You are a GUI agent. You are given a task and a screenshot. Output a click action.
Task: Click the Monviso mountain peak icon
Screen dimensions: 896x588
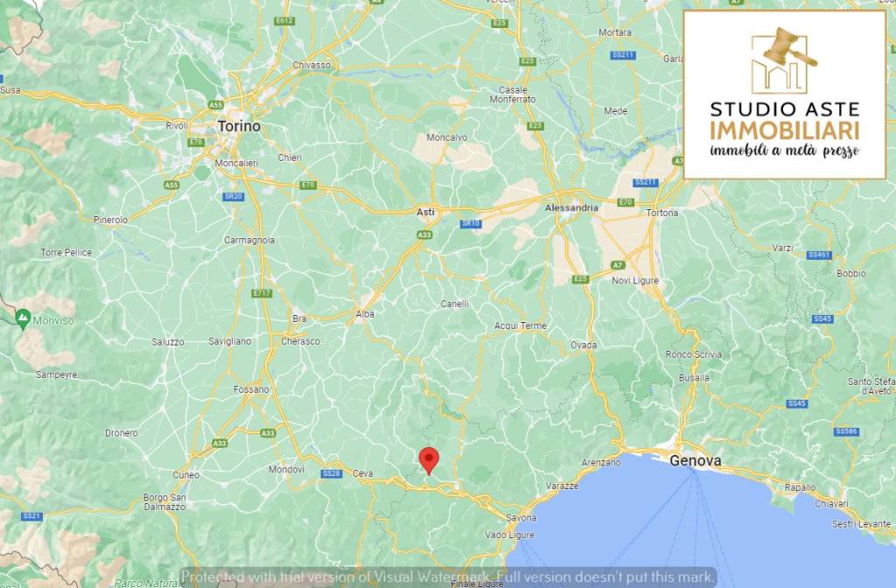point(23,318)
